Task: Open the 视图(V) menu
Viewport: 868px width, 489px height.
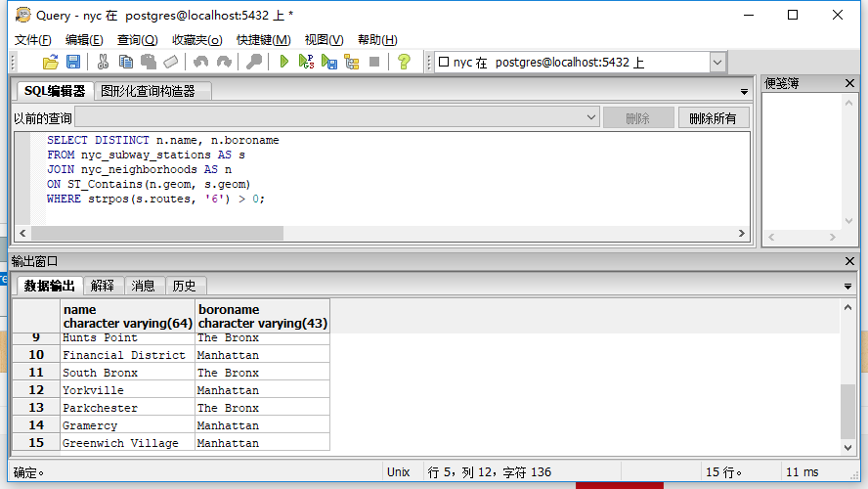Action: pos(324,40)
